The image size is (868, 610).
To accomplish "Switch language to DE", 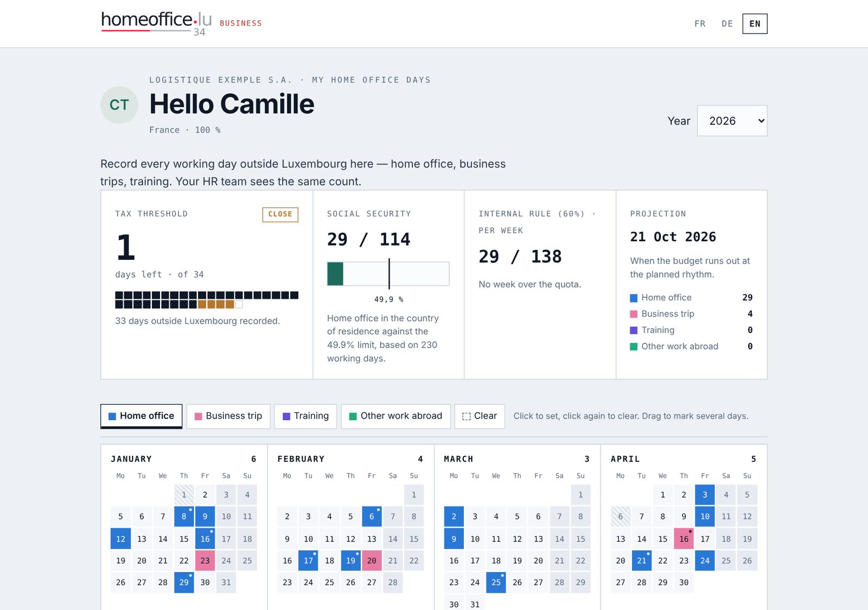I will 727,24.
